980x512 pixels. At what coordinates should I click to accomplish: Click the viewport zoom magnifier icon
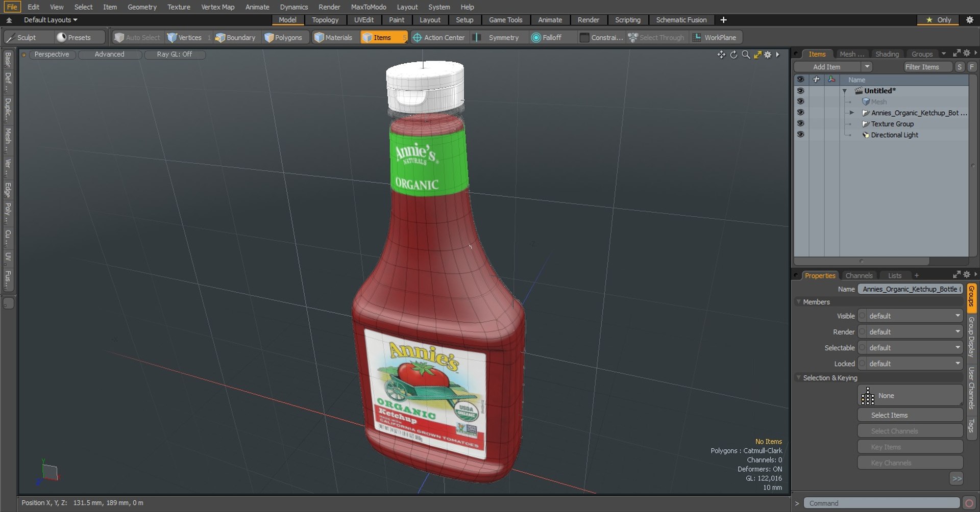coord(746,55)
